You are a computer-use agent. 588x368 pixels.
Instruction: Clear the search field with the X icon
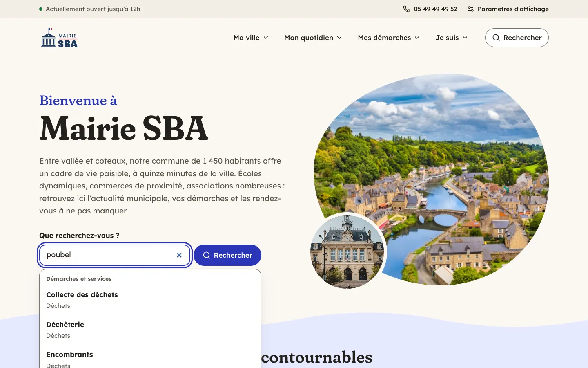tap(179, 255)
